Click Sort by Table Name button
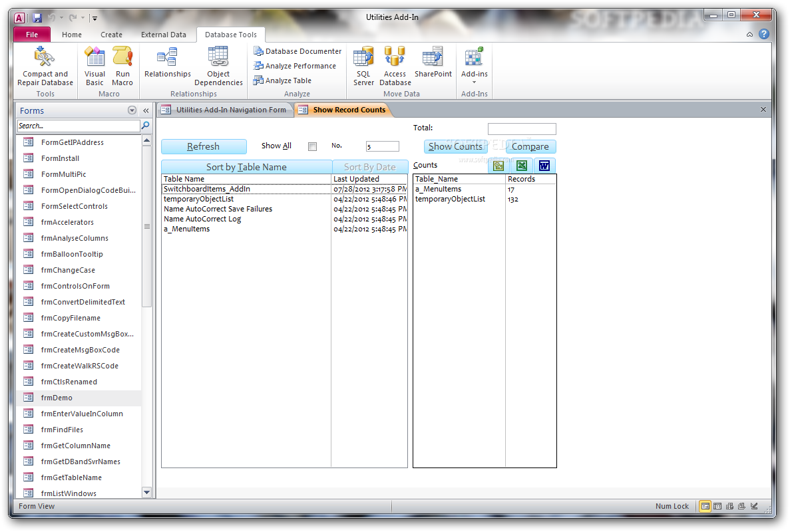Screen dimensions: 790x532 pos(246,167)
